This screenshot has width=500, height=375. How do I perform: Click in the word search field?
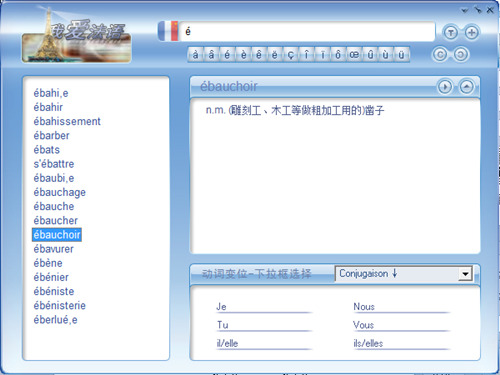pyautogui.click(x=307, y=32)
